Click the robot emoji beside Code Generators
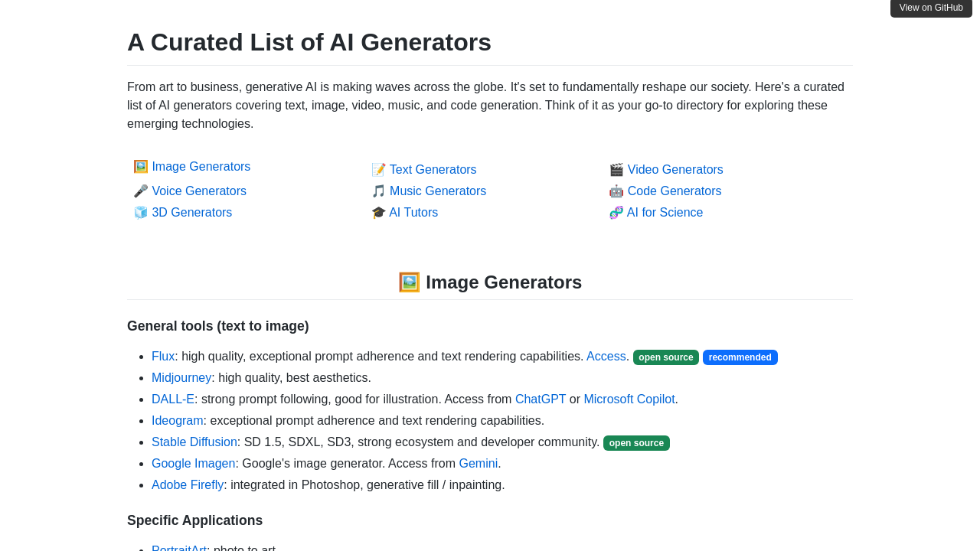The image size is (980, 551). pos(616,191)
